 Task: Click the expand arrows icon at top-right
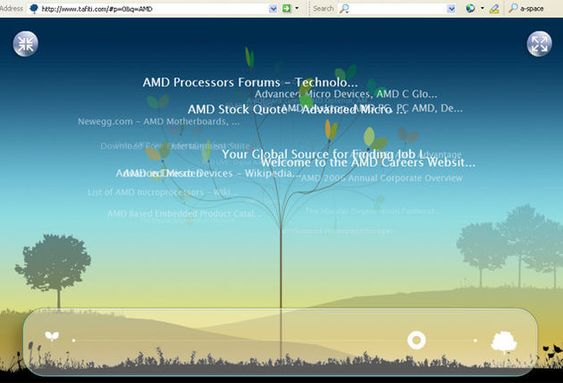539,44
